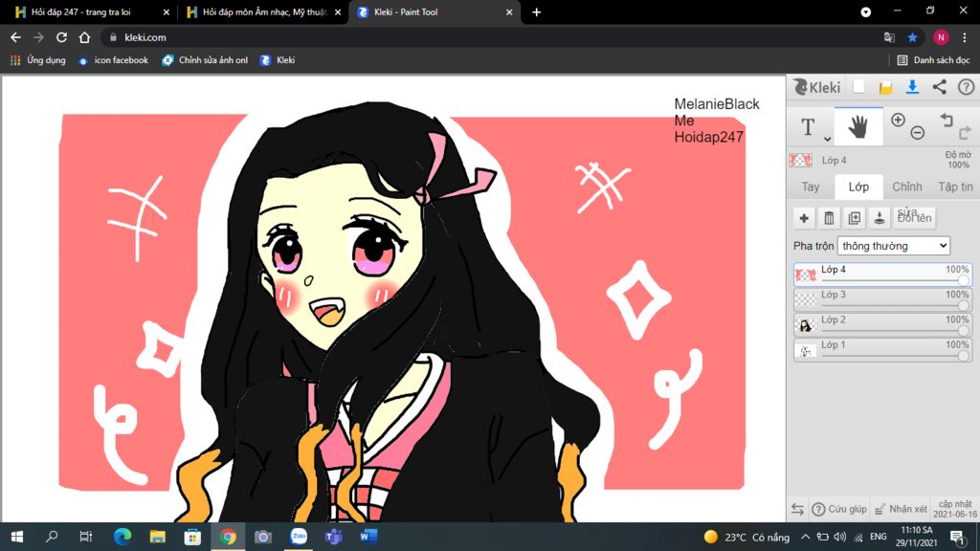Create a new blank image
Image resolution: width=980 pixels, height=551 pixels.
[x=858, y=87]
